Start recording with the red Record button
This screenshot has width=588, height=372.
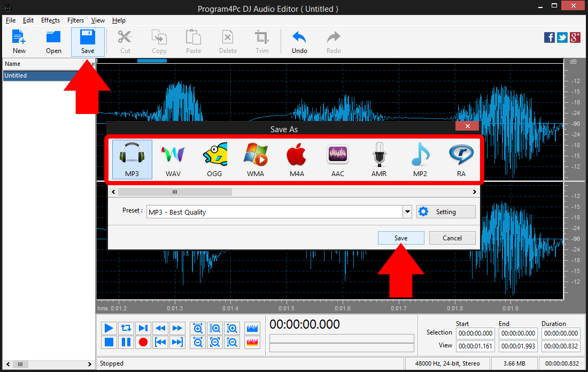point(143,342)
